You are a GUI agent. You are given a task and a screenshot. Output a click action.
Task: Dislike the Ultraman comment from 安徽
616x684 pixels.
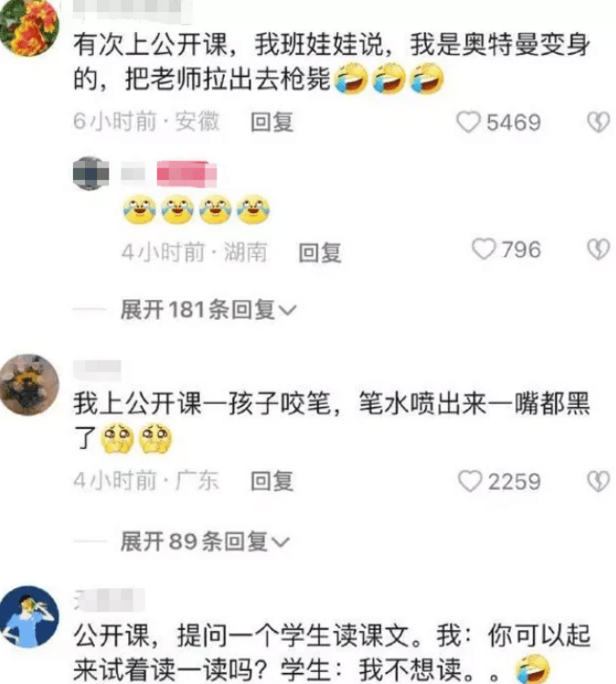click(599, 123)
